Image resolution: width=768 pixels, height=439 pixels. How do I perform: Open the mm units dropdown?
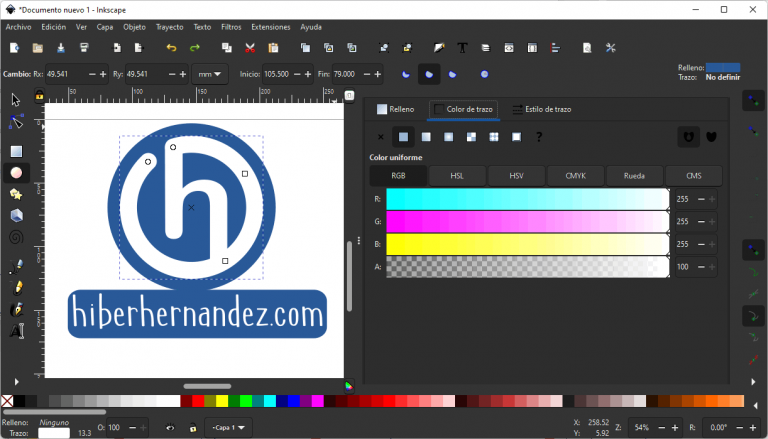click(211, 74)
